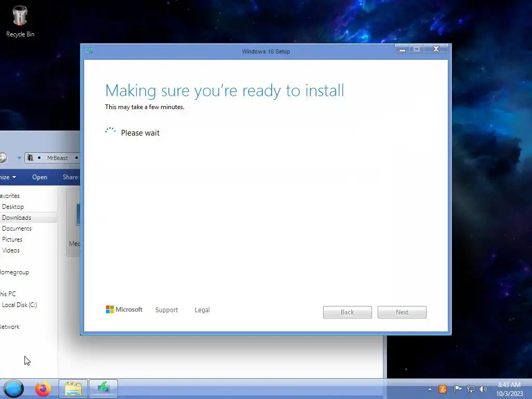Click the Microsoft logo in Setup
The height and width of the screenshot is (399, 532).
coord(124,310)
